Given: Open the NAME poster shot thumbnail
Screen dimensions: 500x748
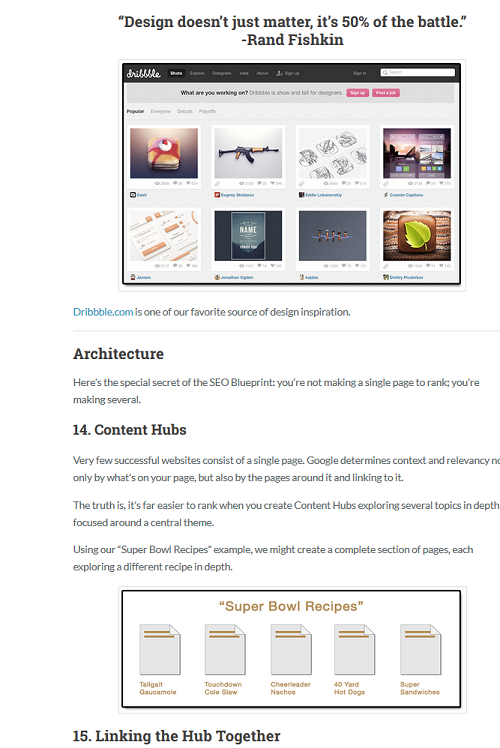Looking at the screenshot, I should pyautogui.click(x=248, y=236).
